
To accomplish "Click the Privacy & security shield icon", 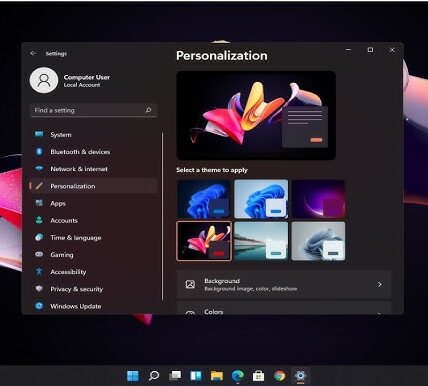I will click(39, 289).
